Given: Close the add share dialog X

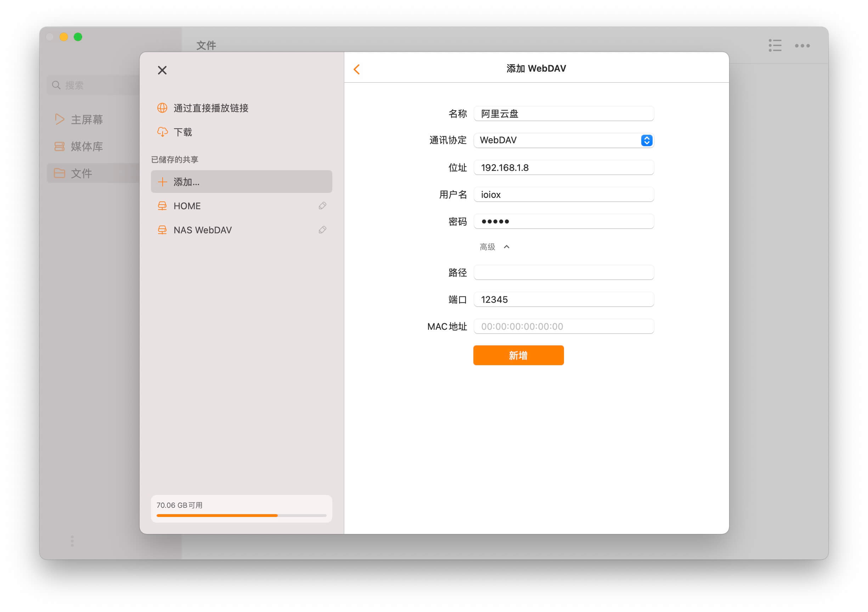Looking at the screenshot, I should (x=162, y=70).
